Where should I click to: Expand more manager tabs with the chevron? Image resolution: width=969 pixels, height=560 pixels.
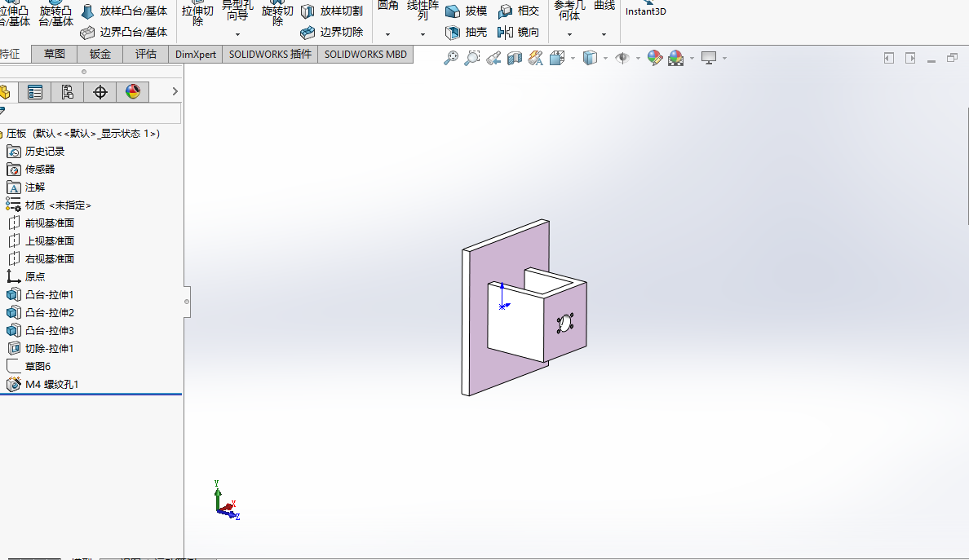(x=175, y=91)
